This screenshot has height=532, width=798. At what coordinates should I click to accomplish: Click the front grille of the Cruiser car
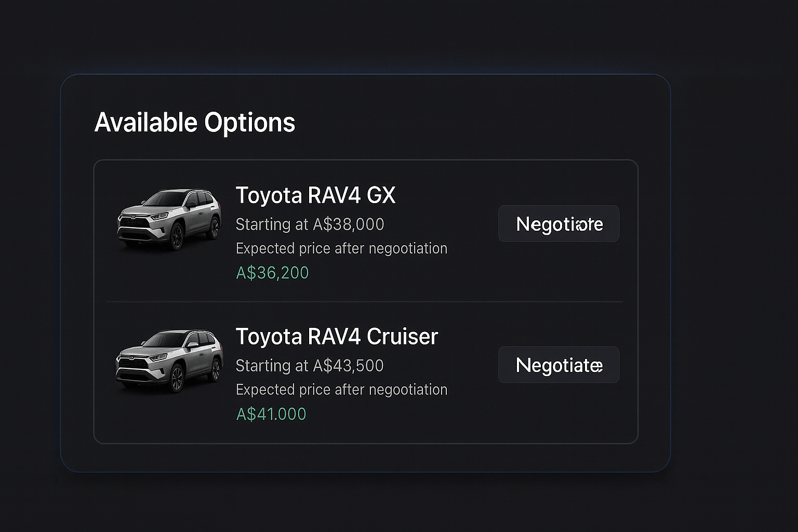(132, 364)
